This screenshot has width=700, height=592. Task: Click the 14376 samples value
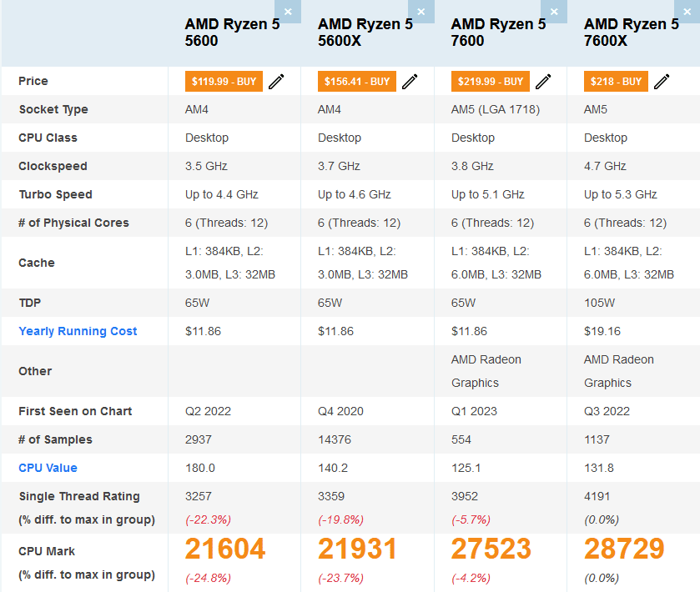coord(335,439)
